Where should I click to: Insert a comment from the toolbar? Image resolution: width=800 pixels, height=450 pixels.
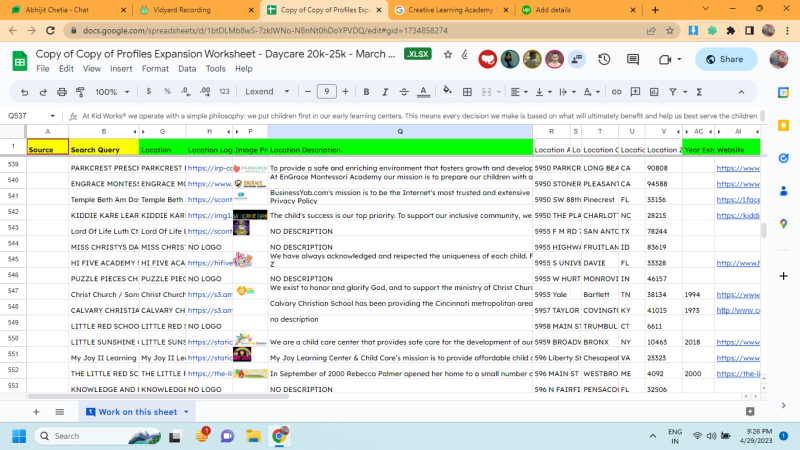point(635,92)
